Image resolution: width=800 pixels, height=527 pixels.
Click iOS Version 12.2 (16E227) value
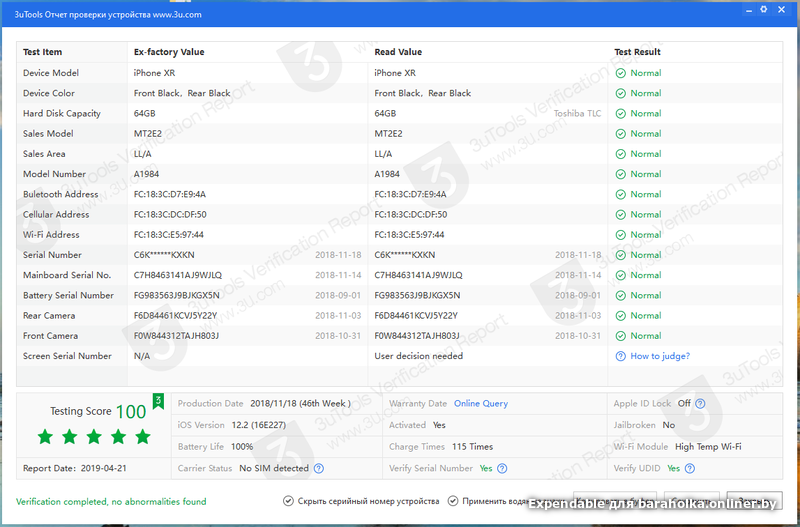pos(259,425)
